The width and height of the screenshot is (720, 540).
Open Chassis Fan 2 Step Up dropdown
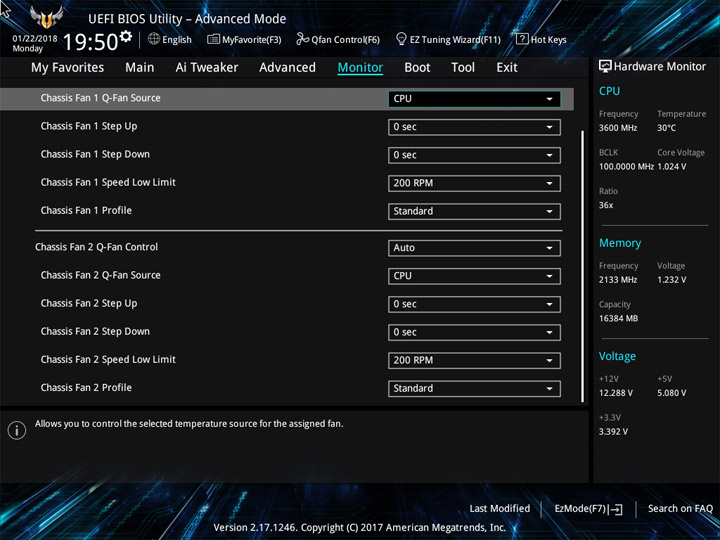click(x=474, y=304)
